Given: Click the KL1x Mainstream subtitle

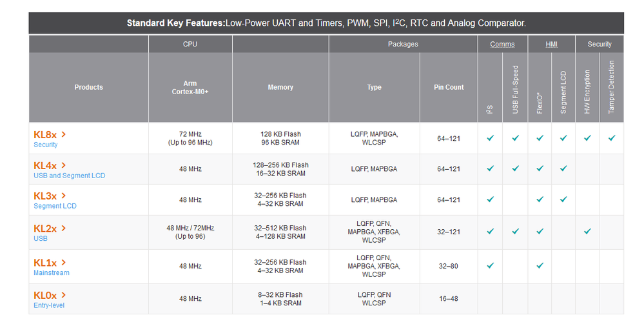Looking at the screenshot, I should click(52, 273).
